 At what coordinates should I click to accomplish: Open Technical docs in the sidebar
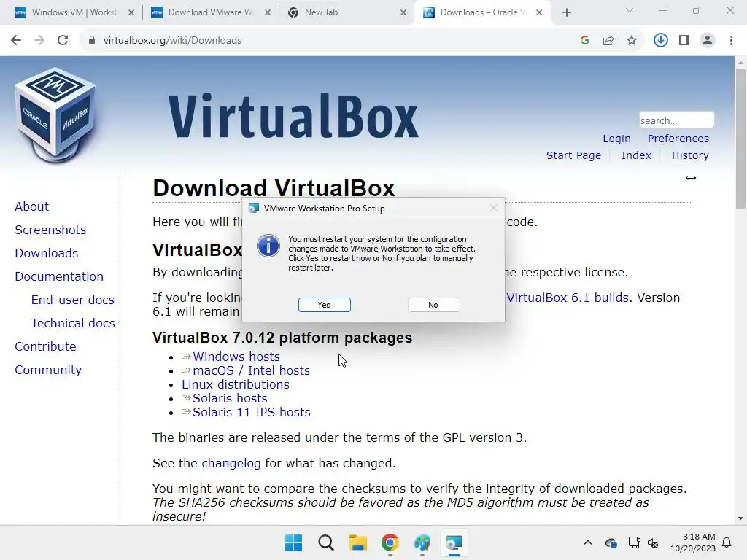pos(73,323)
